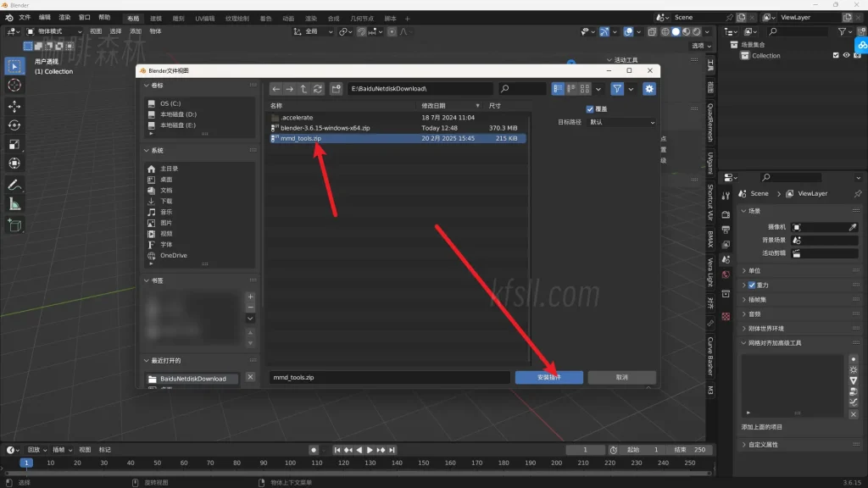The width and height of the screenshot is (868, 488).
Task: Hide Collection with the eye icon
Action: coord(846,56)
